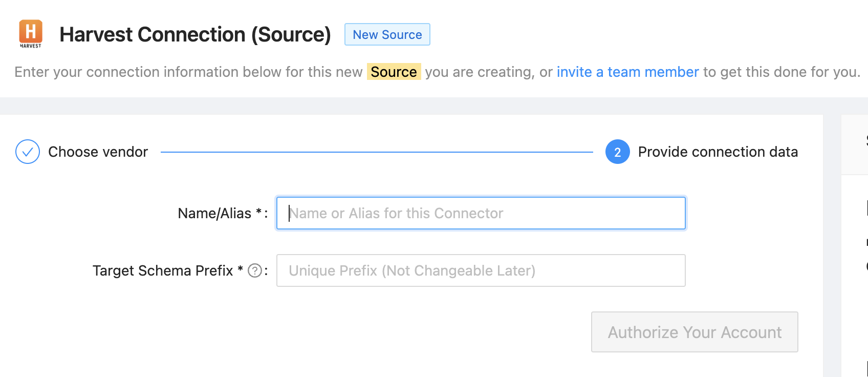Image resolution: width=868 pixels, height=377 pixels.
Task: Select the Provide connection data step
Action: 718,152
